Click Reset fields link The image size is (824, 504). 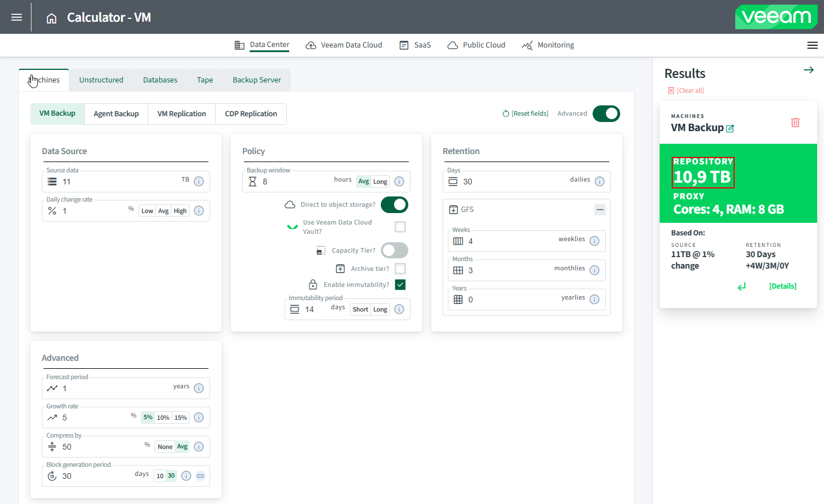[x=525, y=113]
